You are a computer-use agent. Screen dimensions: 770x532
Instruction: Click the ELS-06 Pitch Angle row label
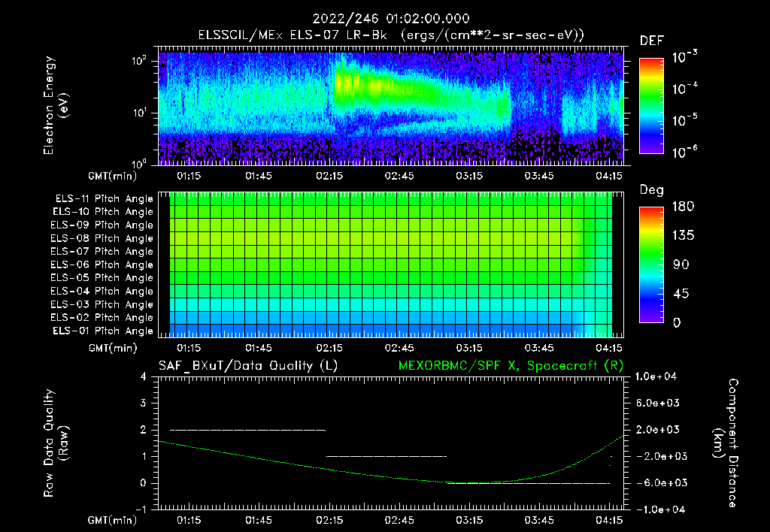pos(102,265)
